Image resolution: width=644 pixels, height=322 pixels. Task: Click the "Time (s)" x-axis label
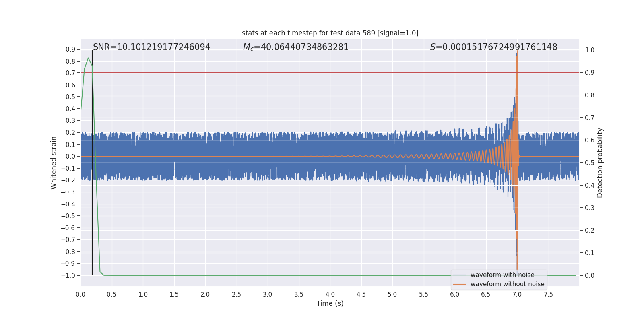pyautogui.click(x=330, y=303)
